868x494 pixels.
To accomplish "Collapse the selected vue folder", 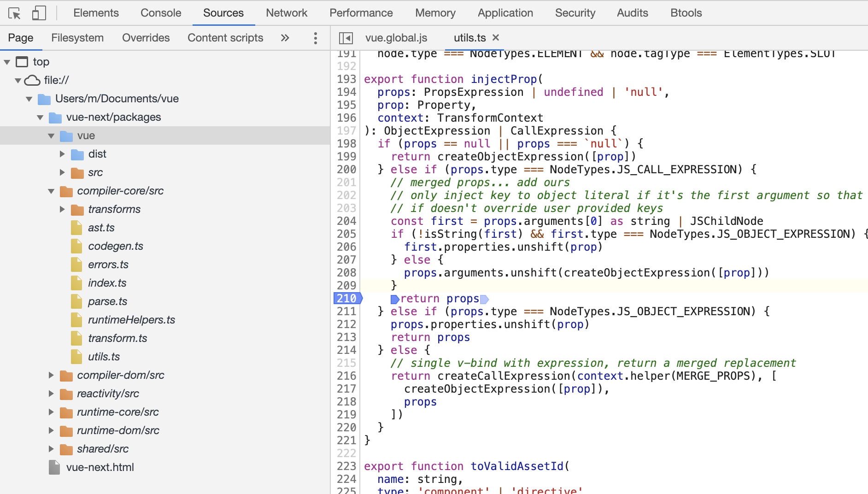I will 51,135.
